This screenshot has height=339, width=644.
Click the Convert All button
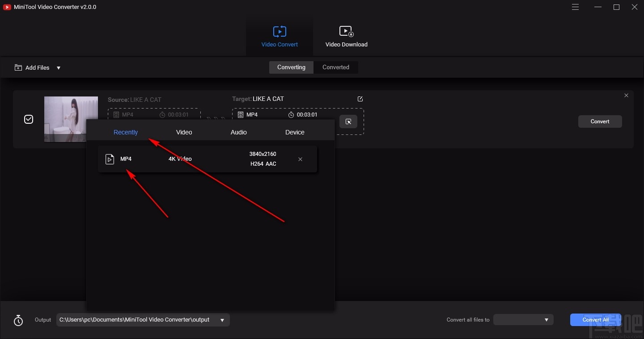[x=596, y=320]
